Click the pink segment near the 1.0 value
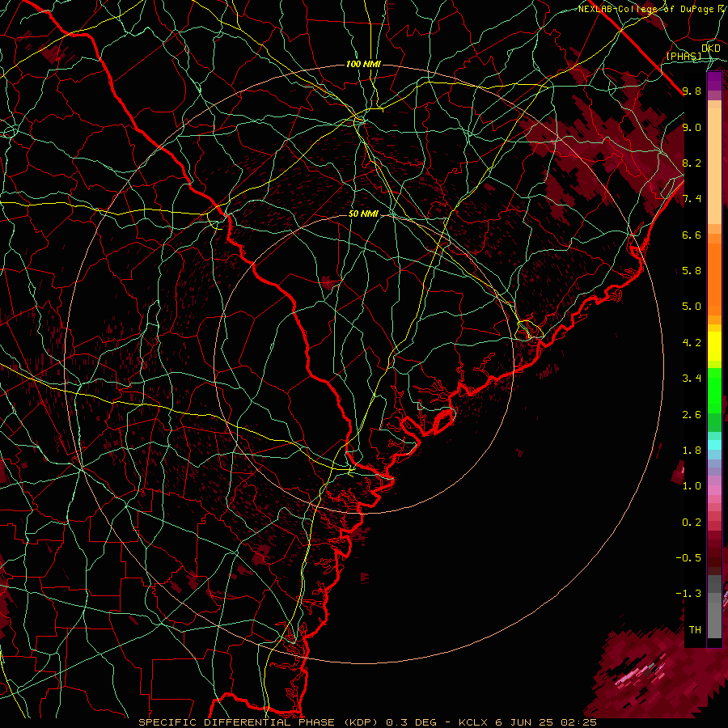728x728 pixels. click(x=714, y=490)
